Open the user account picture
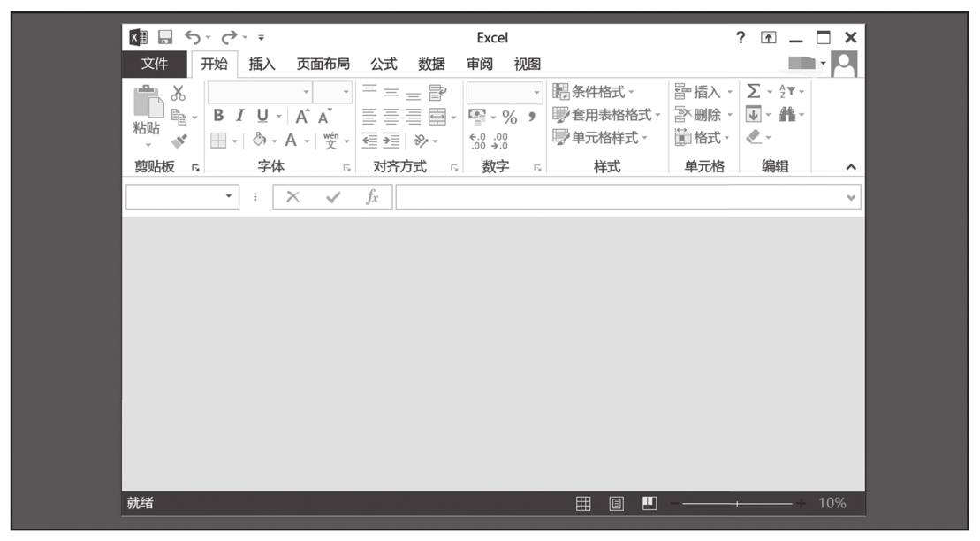Screen dimensions: 980x541 [x=845, y=64]
